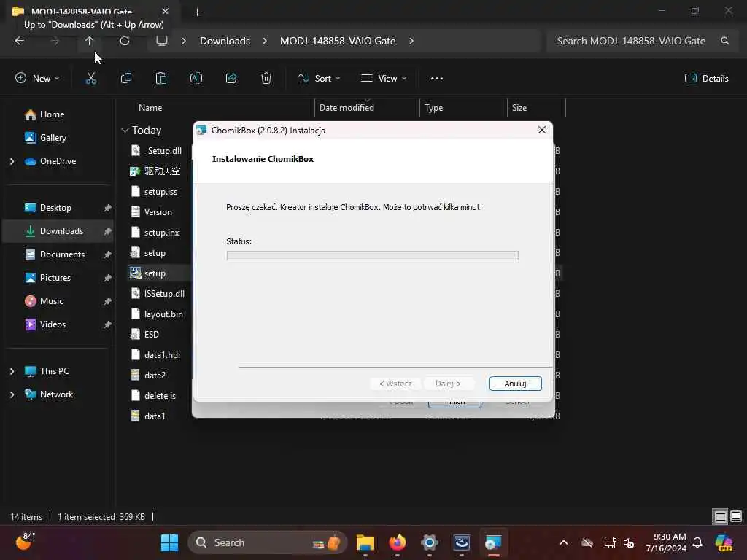Open the See more three-dots menu

(x=437, y=79)
